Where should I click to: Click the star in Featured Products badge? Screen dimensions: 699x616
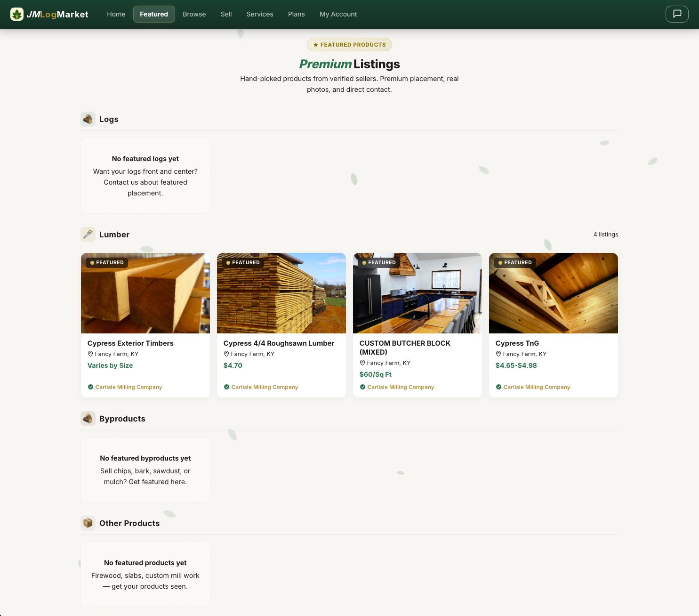pos(315,44)
